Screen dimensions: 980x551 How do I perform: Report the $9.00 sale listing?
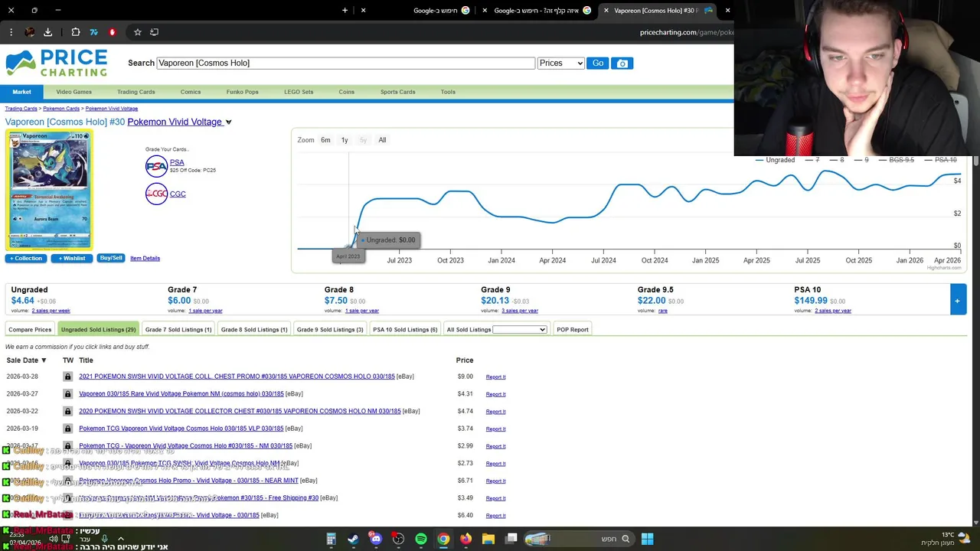[495, 377]
